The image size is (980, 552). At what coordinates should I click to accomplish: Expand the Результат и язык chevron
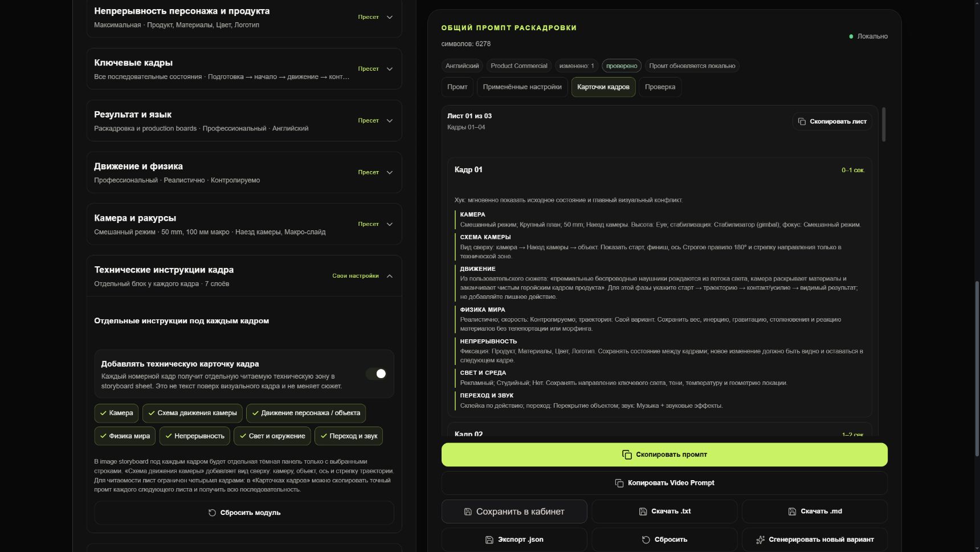click(x=390, y=121)
